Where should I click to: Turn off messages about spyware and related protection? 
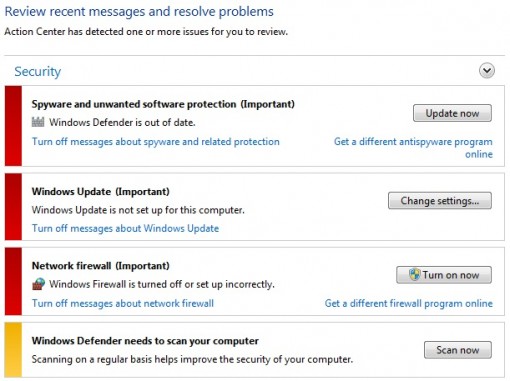coord(156,142)
